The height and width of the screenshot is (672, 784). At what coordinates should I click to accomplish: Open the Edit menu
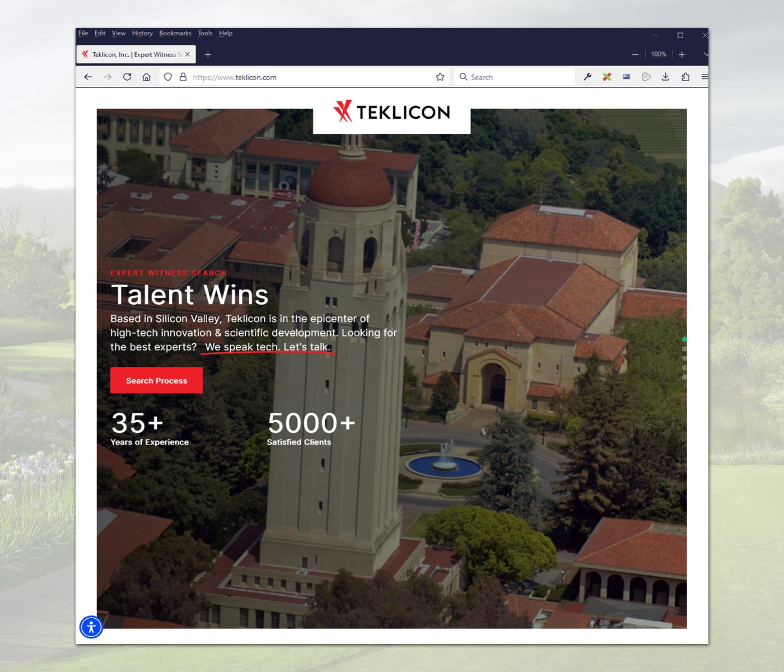(x=100, y=34)
